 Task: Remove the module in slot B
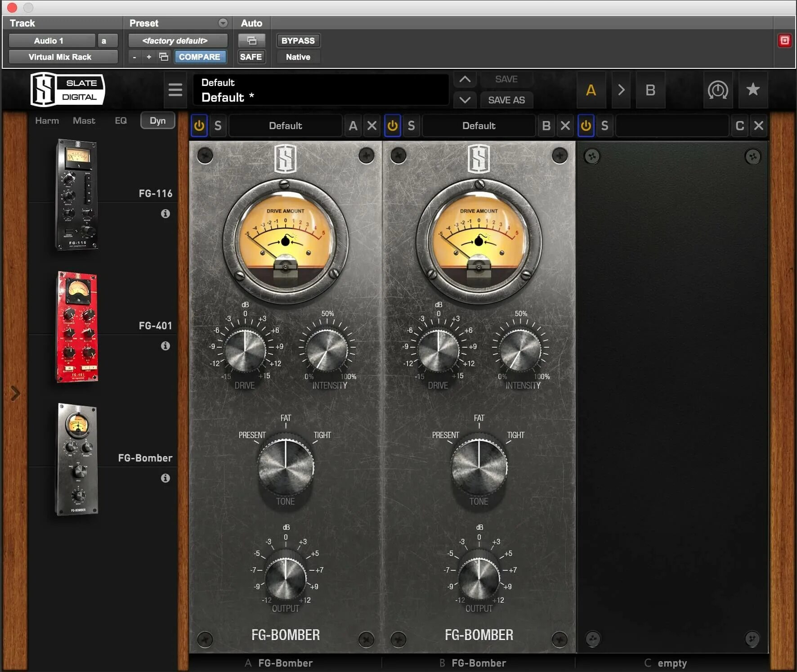coord(565,125)
